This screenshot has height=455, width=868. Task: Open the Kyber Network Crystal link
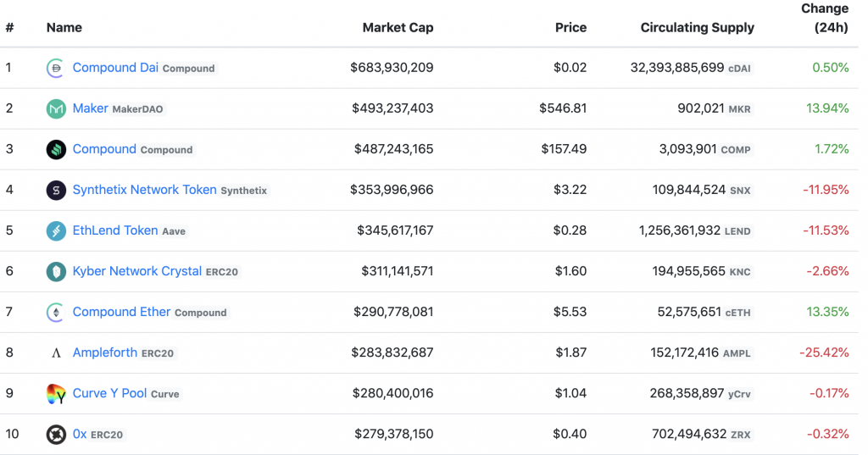click(x=136, y=270)
